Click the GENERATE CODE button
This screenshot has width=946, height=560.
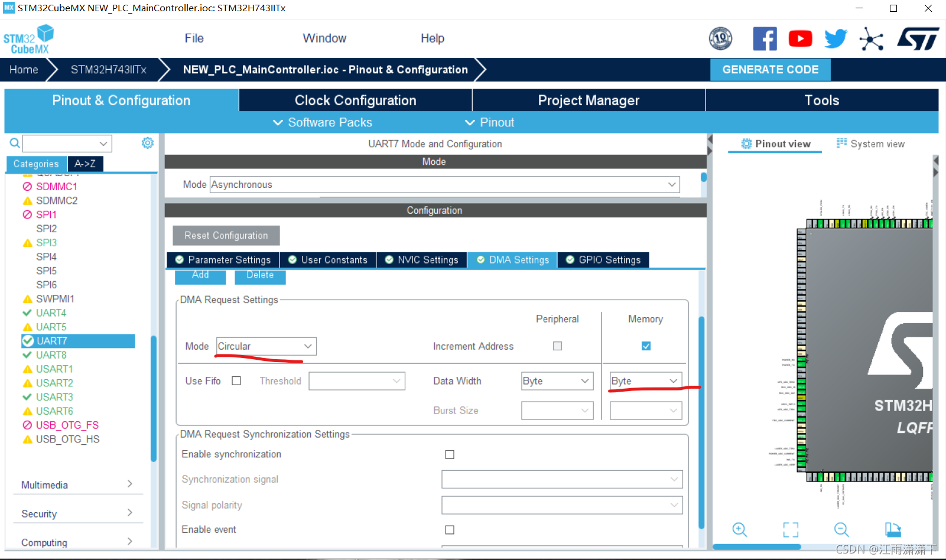click(771, 70)
